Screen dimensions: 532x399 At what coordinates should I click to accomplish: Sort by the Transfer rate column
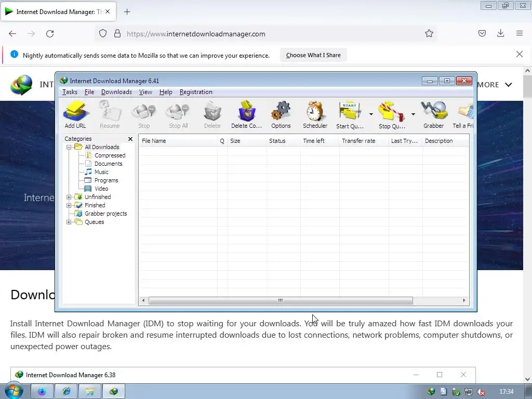[364, 141]
